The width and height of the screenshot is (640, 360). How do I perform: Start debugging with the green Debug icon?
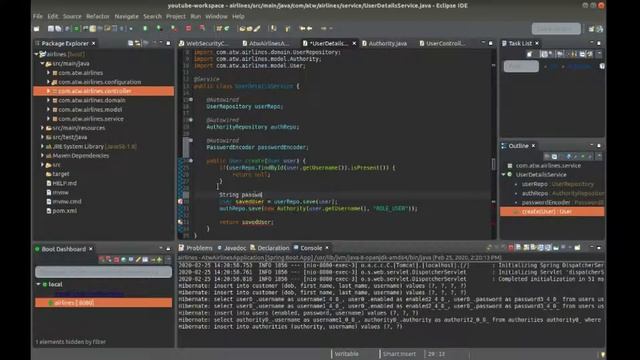tap(145, 29)
